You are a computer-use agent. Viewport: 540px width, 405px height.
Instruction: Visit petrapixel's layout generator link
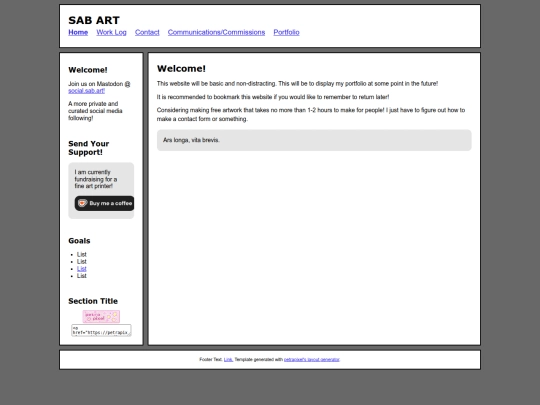312,360
